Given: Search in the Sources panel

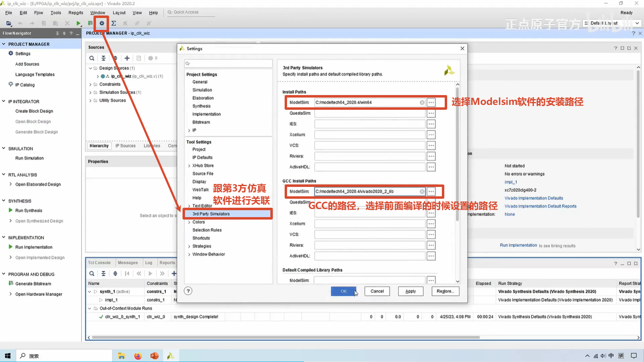Looking at the screenshot, I should (x=92, y=58).
